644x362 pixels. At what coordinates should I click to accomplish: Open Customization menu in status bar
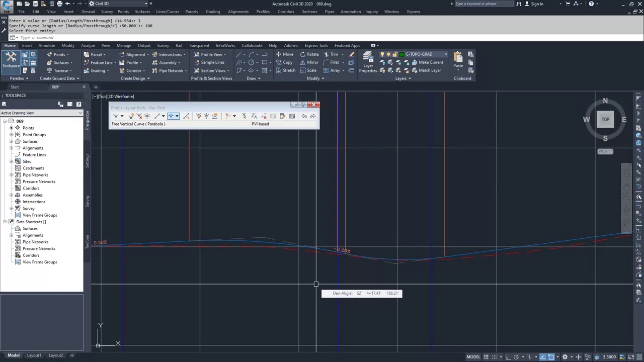pos(639,357)
